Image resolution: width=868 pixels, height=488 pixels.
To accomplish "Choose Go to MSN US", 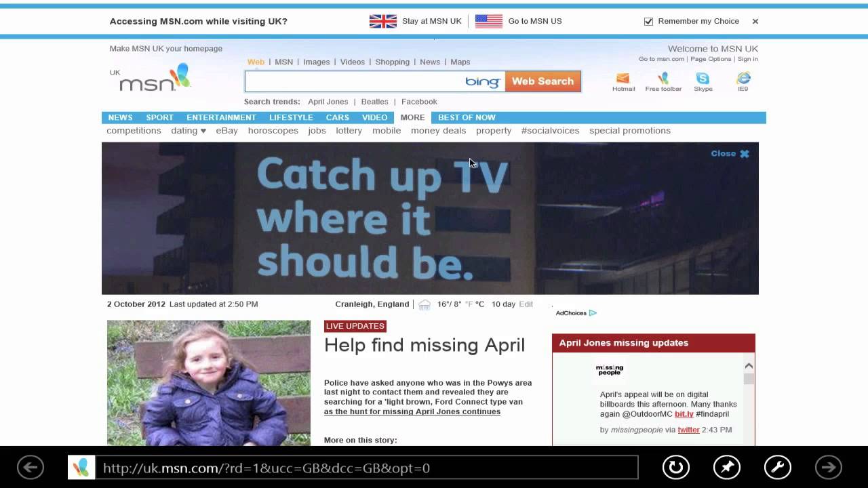I will (x=535, y=21).
